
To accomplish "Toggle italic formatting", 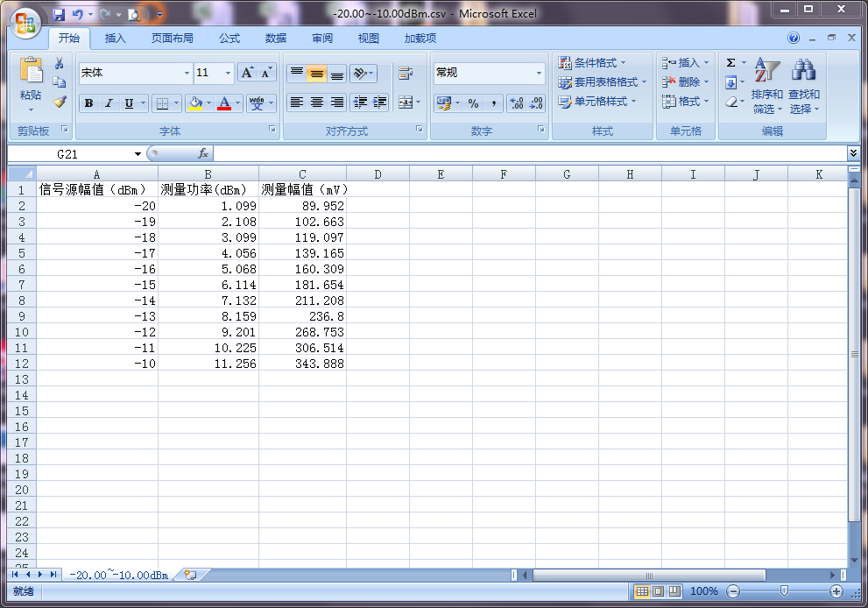I will [x=109, y=103].
